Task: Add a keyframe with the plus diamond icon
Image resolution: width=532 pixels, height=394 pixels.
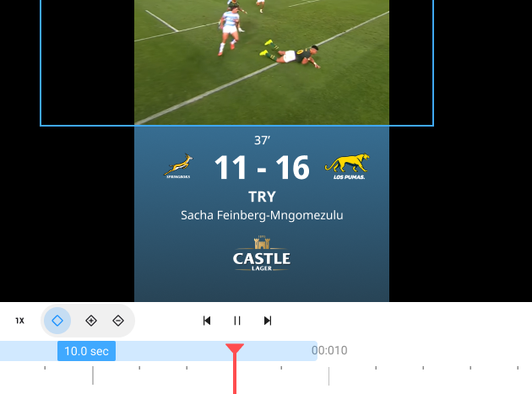Action: tap(91, 321)
